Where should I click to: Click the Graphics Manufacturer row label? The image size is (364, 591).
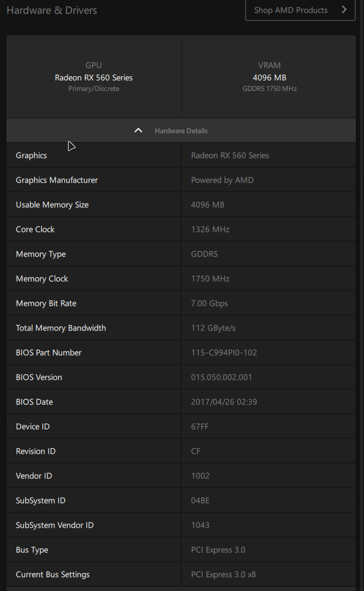tap(57, 180)
